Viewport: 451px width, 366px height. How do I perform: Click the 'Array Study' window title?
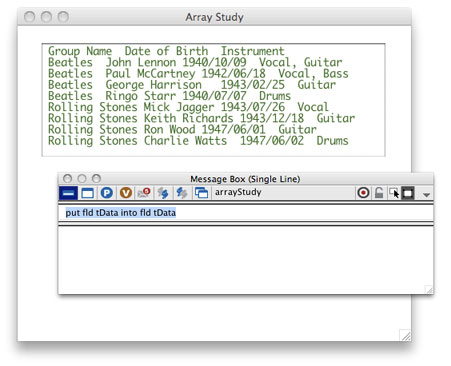click(x=214, y=17)
